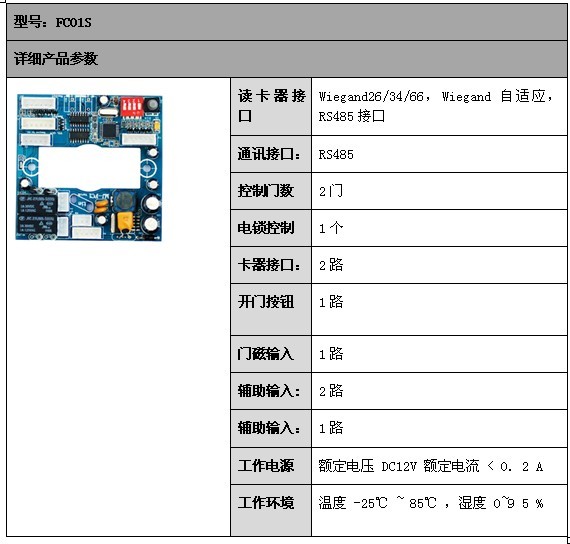Click the 读卡器接口 label cell
570x544 pixels.
point(271,107)
